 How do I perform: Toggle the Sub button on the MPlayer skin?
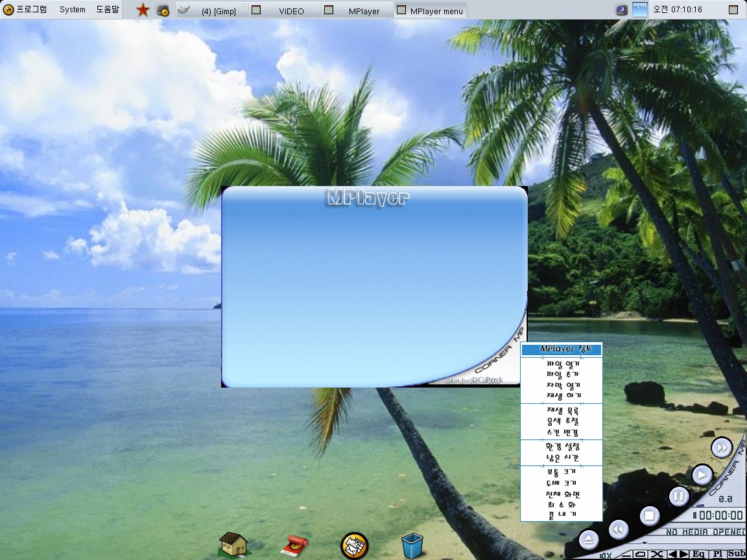[x=737, y=554]
